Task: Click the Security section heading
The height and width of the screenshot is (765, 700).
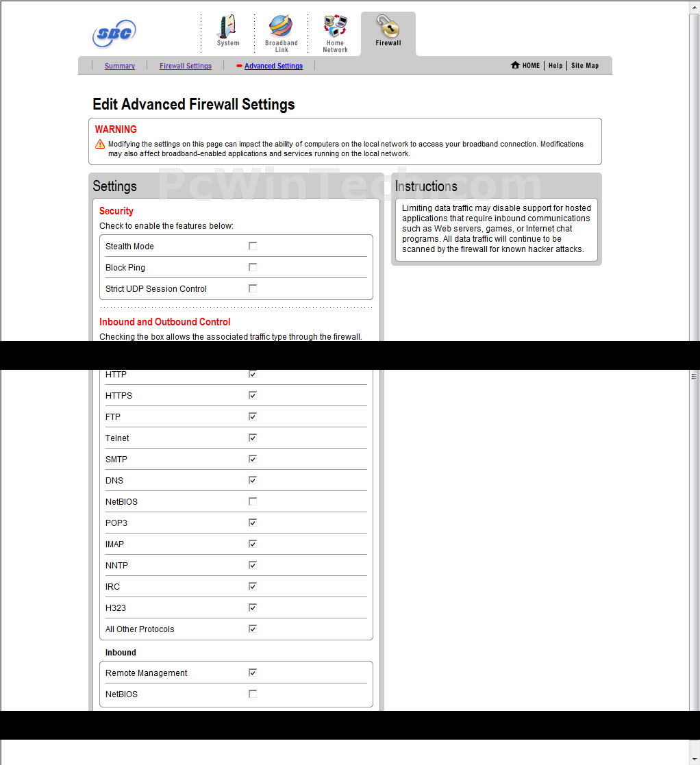Action: coord(116,211)
